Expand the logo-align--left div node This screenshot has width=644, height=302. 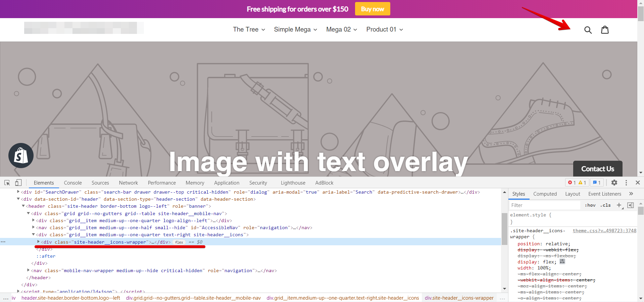33,220
